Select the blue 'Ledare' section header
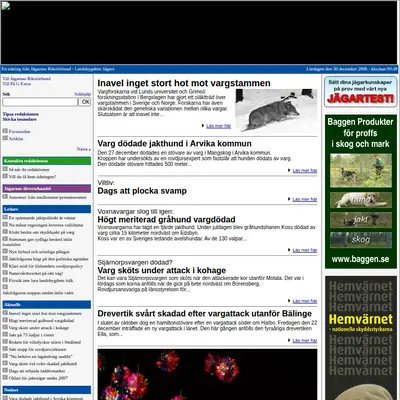Image resolution: width=400 pixels, height=400 pixels. (47, 209)
